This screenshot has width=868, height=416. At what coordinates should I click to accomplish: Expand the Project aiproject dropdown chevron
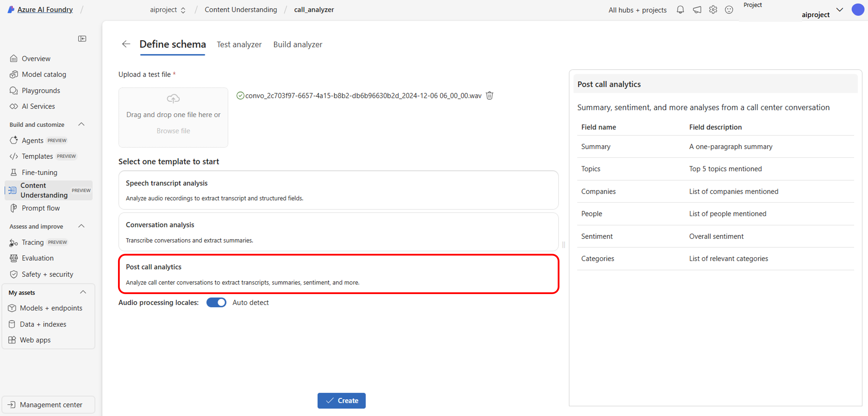tap(839, 10)
